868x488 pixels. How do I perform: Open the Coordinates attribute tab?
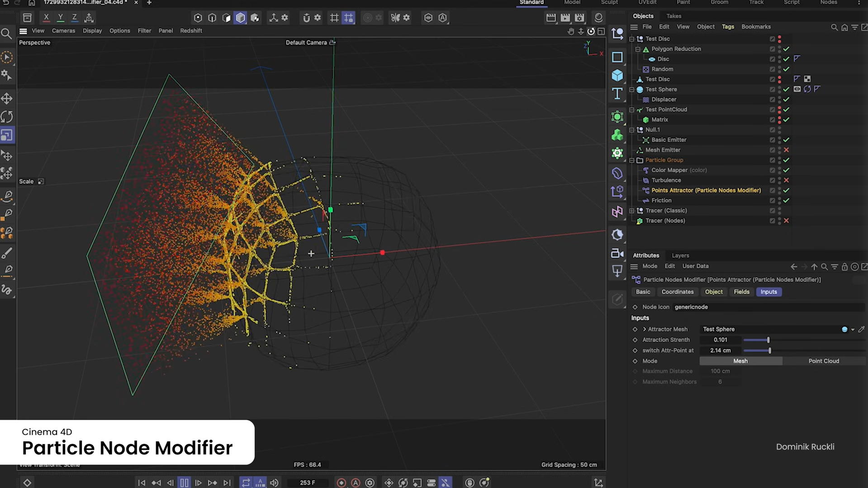pos(677,292)
